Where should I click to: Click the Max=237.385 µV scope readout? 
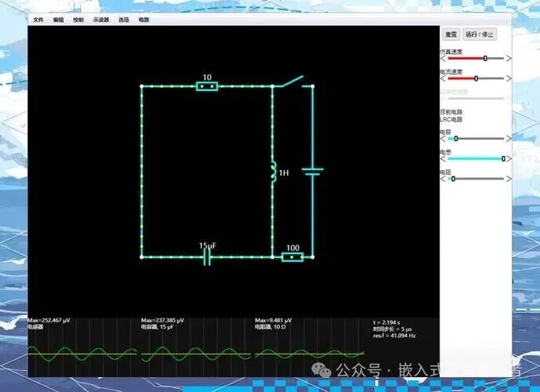[x=162, y=321]
